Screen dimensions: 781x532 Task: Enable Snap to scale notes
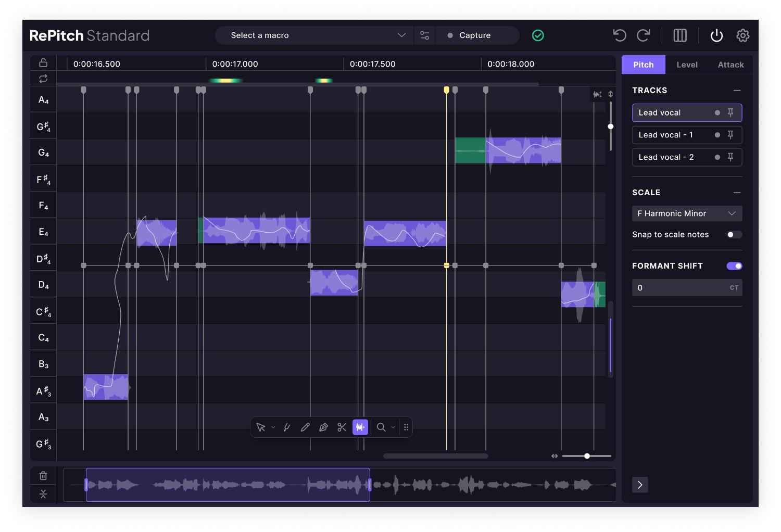click(734, 234)
